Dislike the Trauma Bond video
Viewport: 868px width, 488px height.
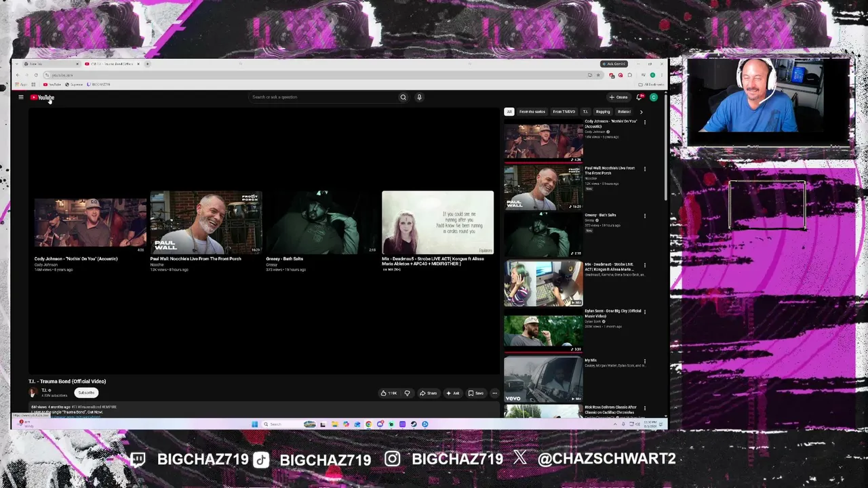coord(407,393)
